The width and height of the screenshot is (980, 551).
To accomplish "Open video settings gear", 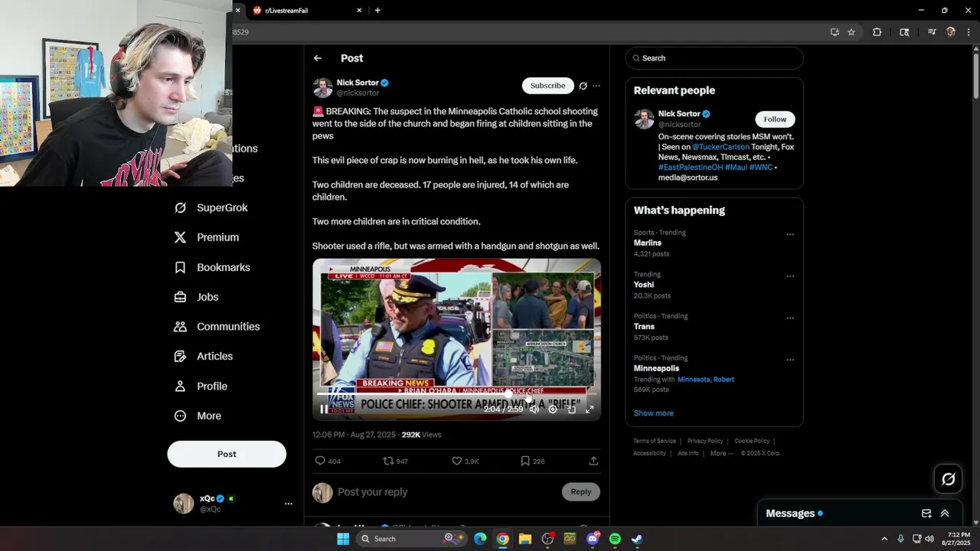I will pyautogui.click(x=553, y=409).
